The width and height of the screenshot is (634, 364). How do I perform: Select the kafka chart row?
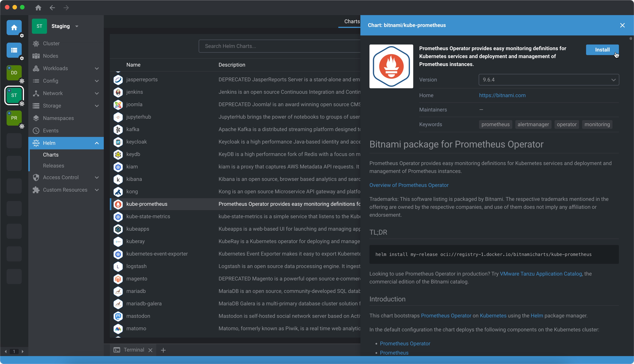click(x=132, y=129)
